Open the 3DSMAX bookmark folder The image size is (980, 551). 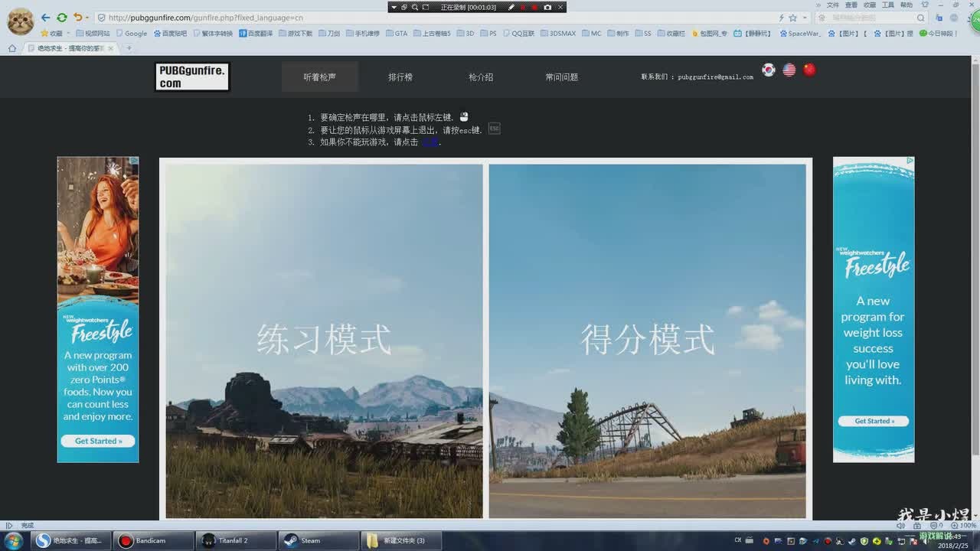point(557,34)
